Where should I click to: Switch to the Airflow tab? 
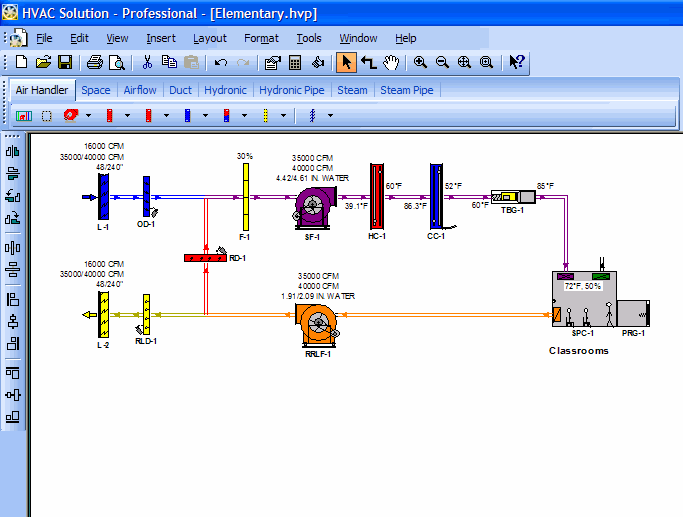click(x=140, y=90)
